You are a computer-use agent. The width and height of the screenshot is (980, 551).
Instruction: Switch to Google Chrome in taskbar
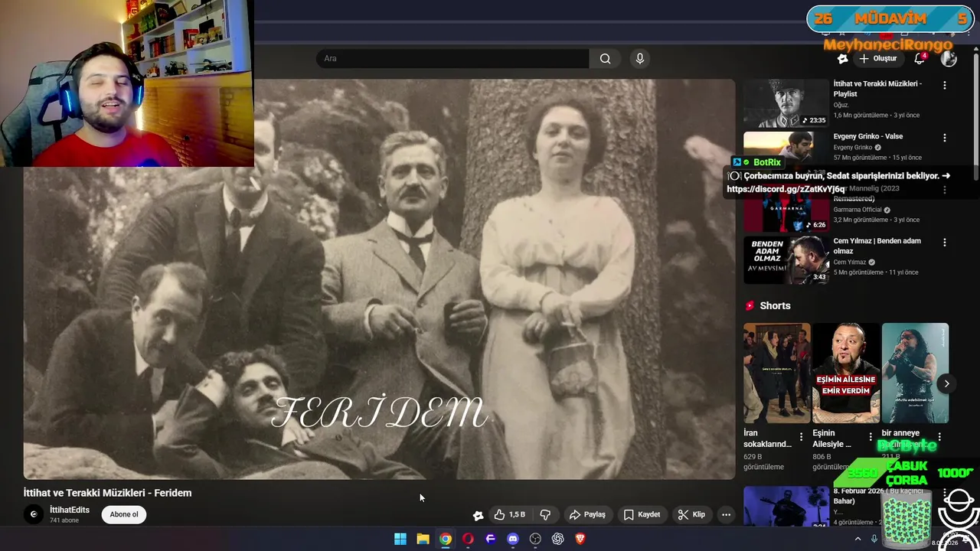click(x=445, y=539)
